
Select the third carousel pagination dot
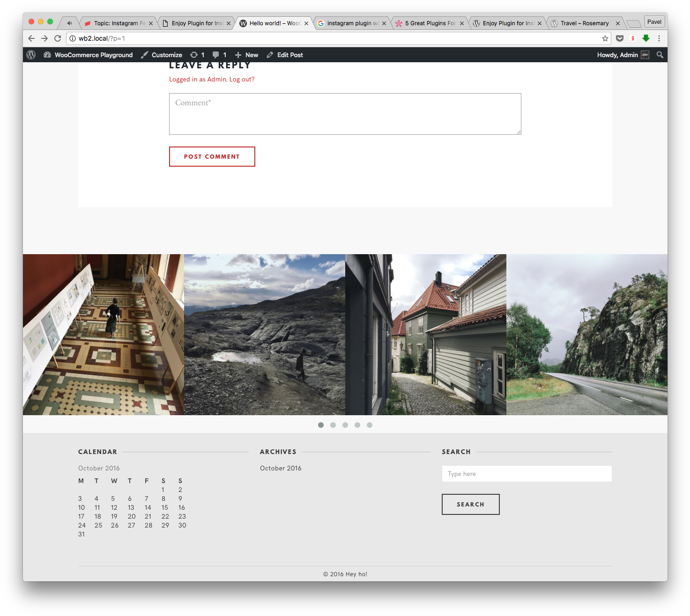coord(345,425)
